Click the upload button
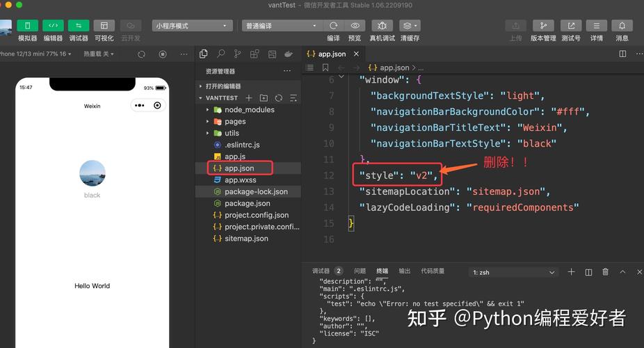The width and height of the screenshot is (644, 348). pos(515,26)
